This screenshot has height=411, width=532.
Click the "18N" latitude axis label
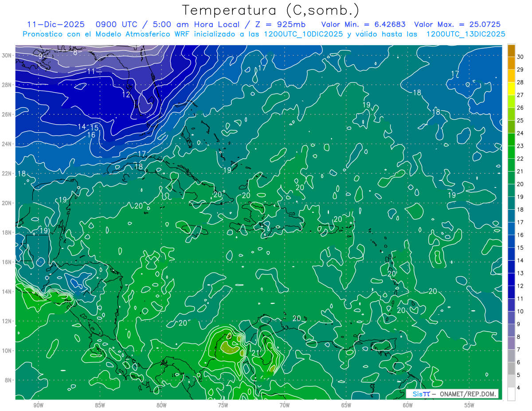tap(7, 232)
